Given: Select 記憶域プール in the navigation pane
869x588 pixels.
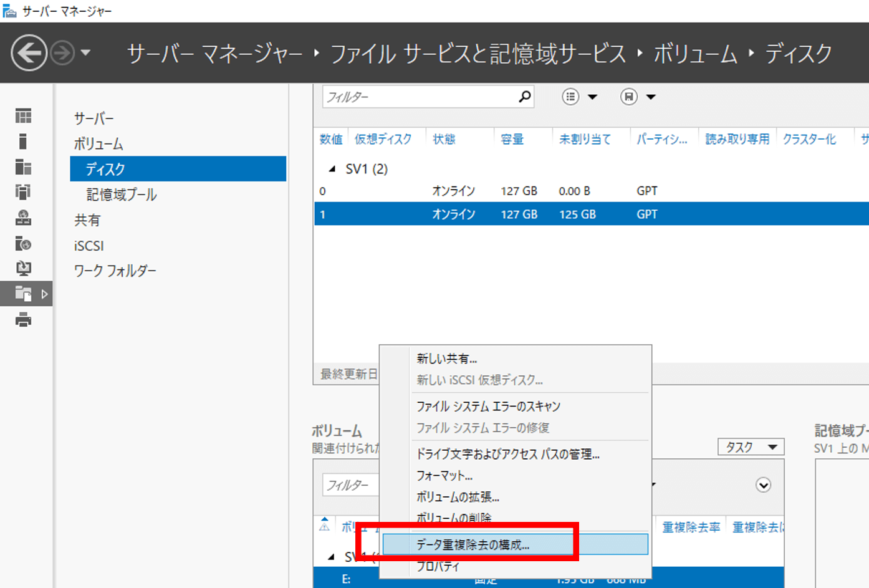Looking at the screenshot, I should tap(122, 195).
